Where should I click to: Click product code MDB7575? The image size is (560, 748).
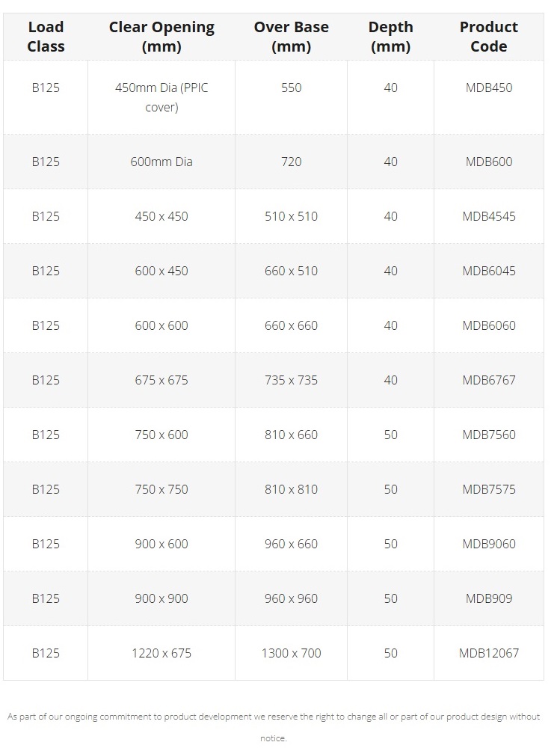point(489,489)
